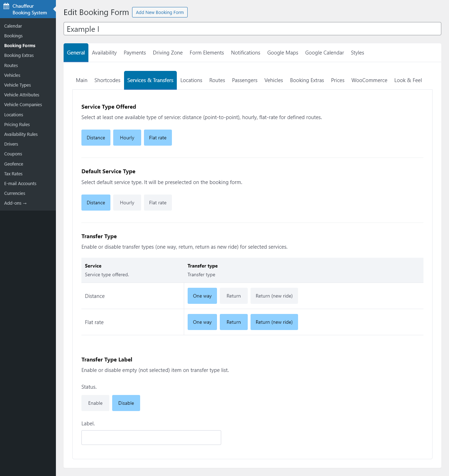Open the Add-ons arrow link
The height and width of the screenshot is (476, 449).
[x=15, y=203]
